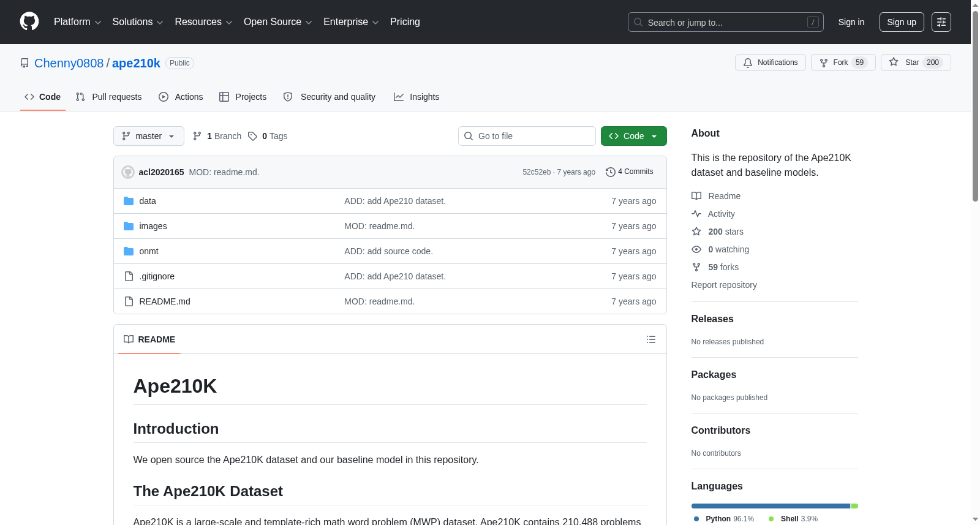
Task: Switch to the Projects tab
Action: click(x=243, y=97)
